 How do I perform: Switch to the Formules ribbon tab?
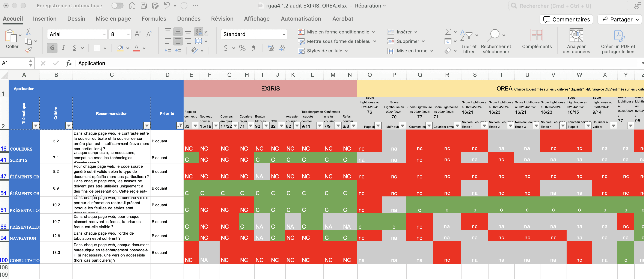(x=154, y=19)
